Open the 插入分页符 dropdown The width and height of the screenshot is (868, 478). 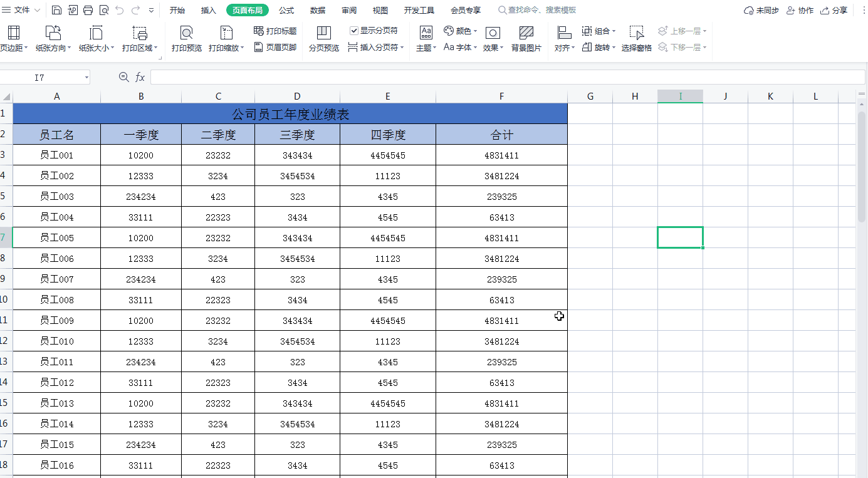[x=376, y=47]
